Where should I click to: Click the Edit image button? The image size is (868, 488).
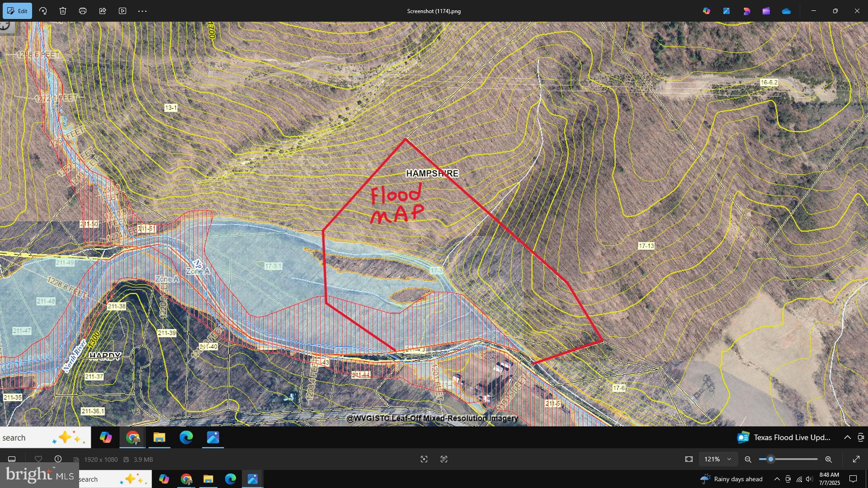(x=18, y=11)
